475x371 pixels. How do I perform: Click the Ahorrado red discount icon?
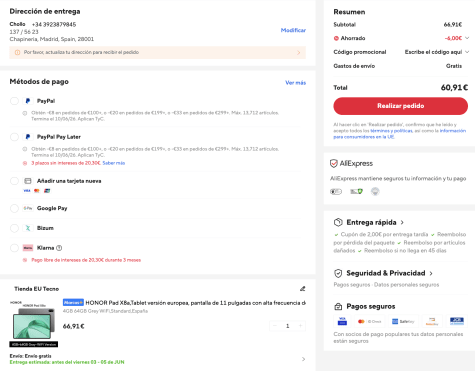tap(336, 38)
